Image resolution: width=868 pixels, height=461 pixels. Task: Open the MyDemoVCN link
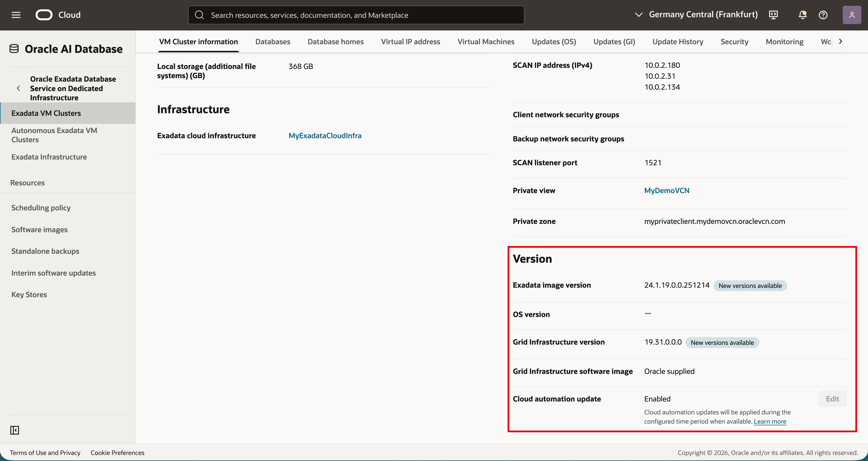667,190
